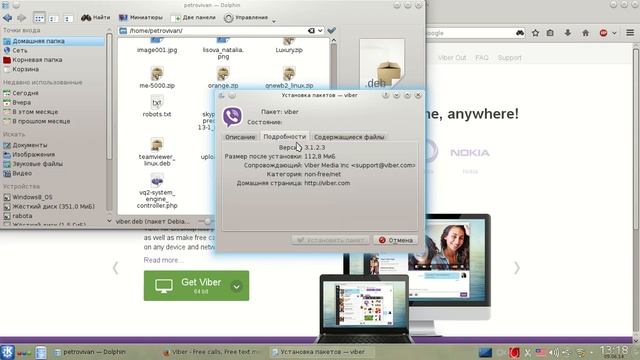
Task: Select Домашняя папка in places panel
Action: coord(53,41)
